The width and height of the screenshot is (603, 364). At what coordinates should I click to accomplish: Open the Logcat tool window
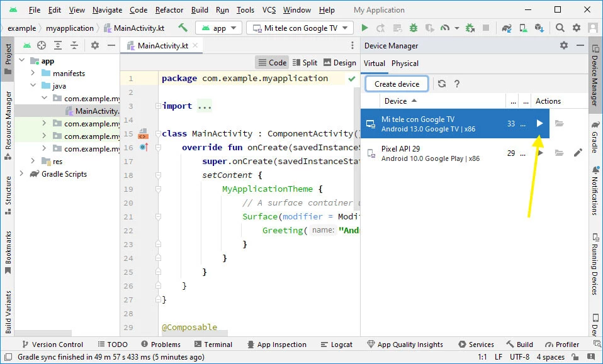(337, 345)
